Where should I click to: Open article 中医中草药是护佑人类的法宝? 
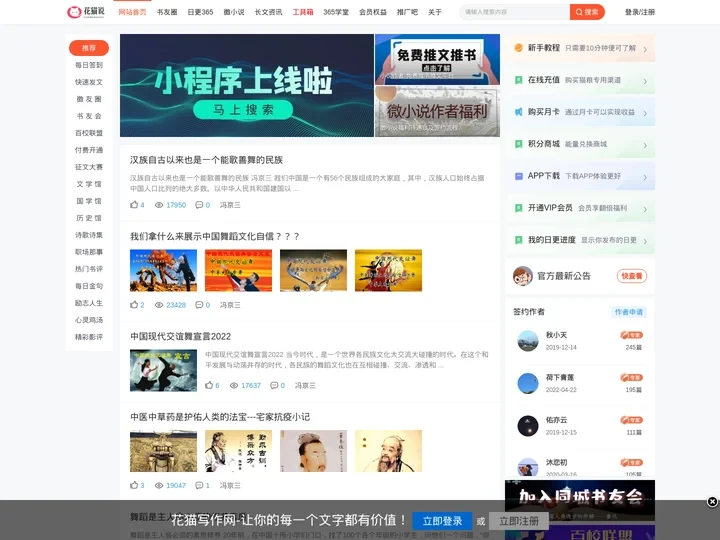[220, 416]
